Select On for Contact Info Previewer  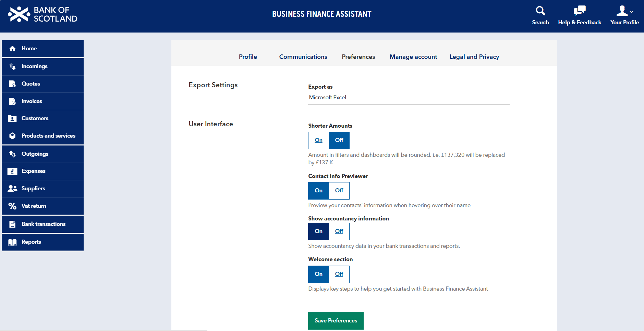tap(319, 191)
